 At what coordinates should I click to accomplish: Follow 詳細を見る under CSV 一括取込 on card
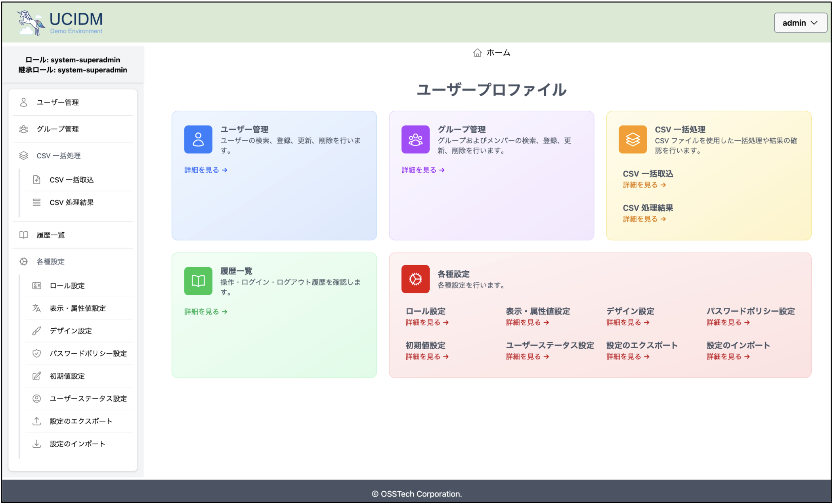coord(645,185)
